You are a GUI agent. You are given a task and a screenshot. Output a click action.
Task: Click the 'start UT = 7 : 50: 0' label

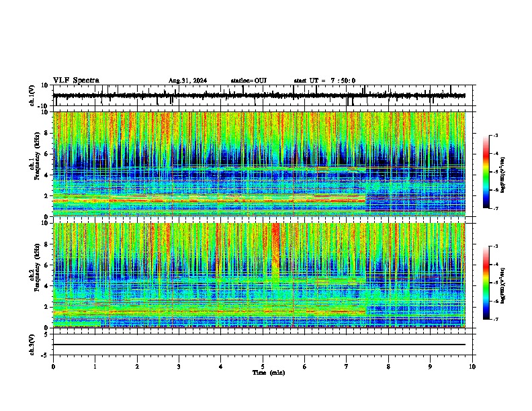(324, 81)
